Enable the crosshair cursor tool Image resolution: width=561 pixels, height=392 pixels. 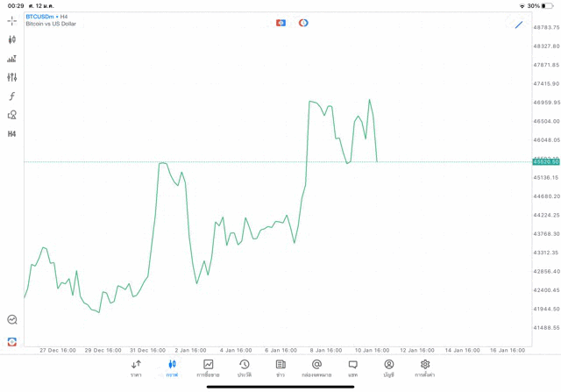click(x=12, y=20)
